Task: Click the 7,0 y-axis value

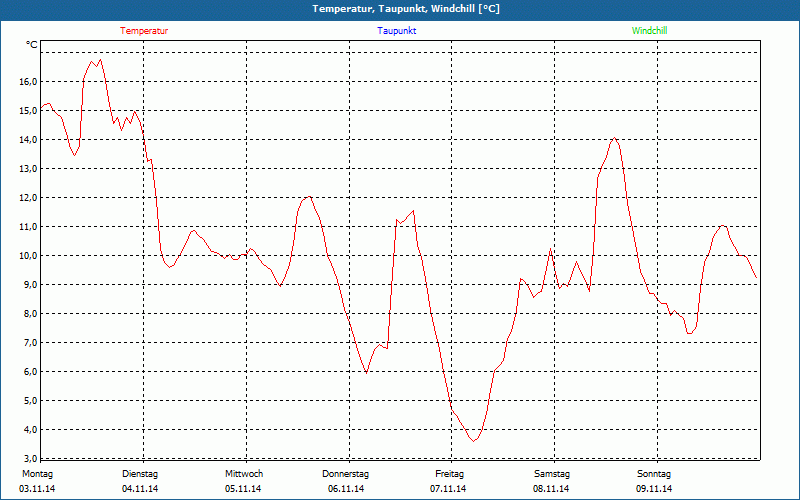Action: coord(32,342)
